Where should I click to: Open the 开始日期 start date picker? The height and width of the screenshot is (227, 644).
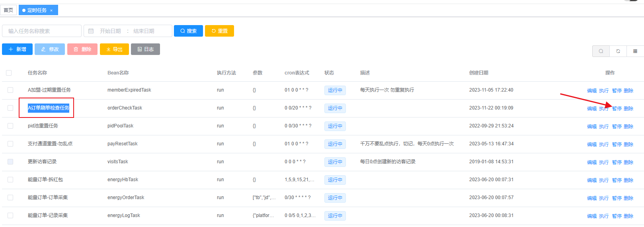coord(110,31)
